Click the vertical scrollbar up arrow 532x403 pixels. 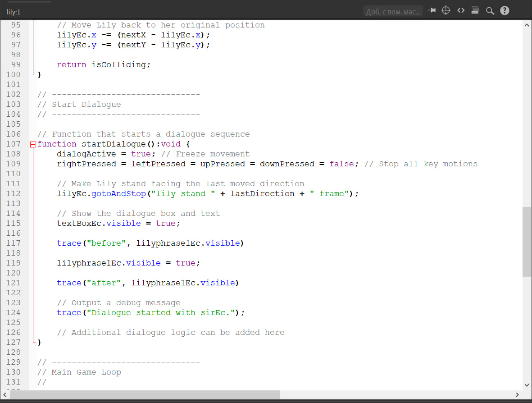tap(527, 25)
